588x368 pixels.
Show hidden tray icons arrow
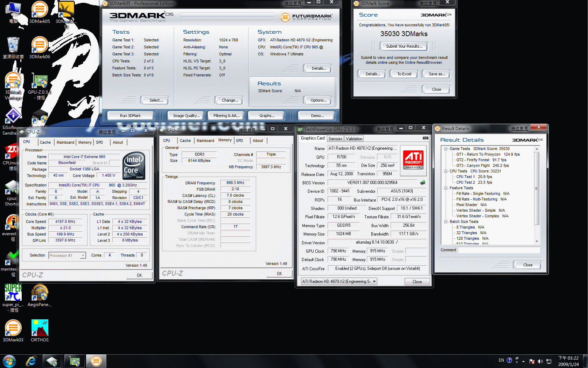(x=523, y=361)
